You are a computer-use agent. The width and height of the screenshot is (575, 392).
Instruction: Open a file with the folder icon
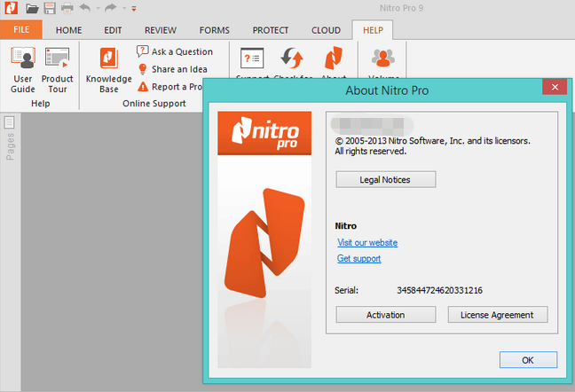[x=32, y=8]
